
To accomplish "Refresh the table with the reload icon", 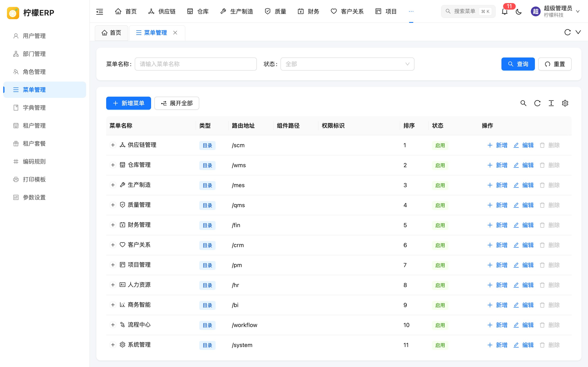I will pyautogui.click(x=537, y=103).
